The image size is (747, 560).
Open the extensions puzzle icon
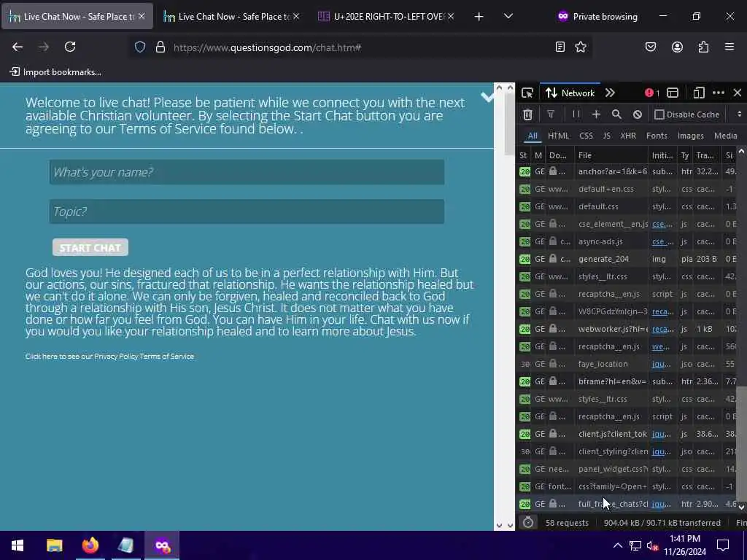tap(703, 47)
